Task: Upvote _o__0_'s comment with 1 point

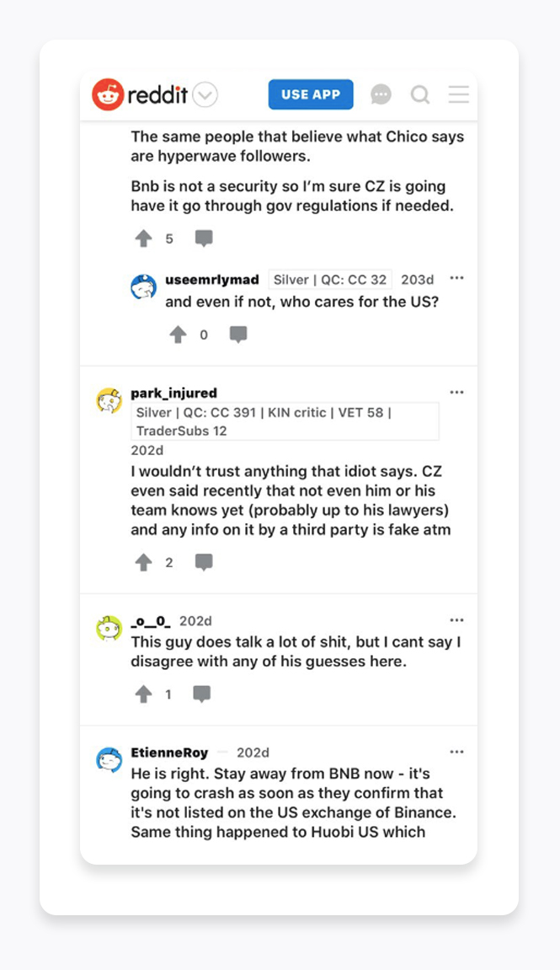Action: click(x=143, y=694)
